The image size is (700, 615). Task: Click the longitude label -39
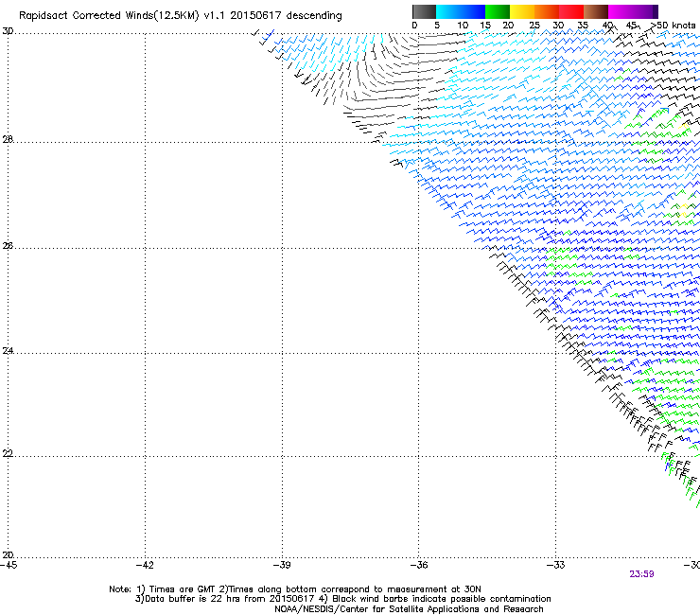[x=282, y=565]
